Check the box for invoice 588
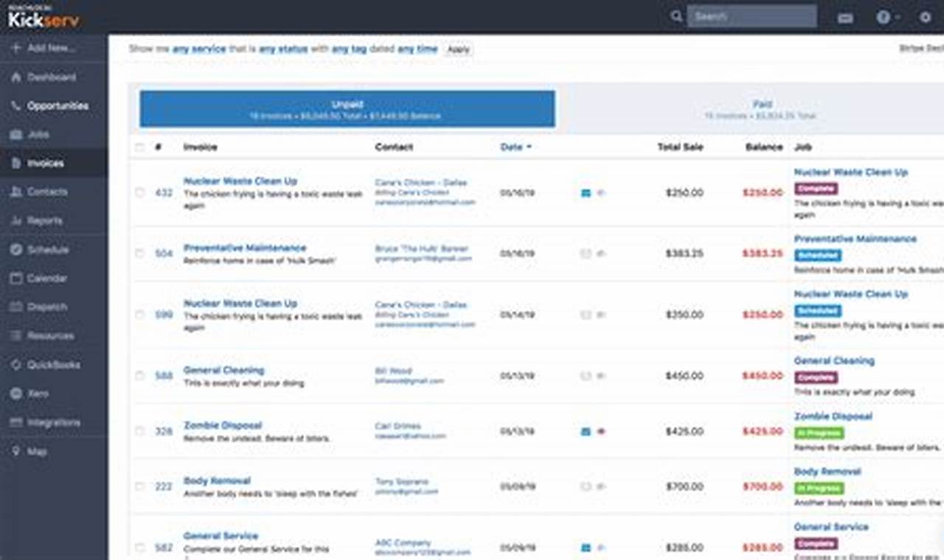 pos(139,376)
